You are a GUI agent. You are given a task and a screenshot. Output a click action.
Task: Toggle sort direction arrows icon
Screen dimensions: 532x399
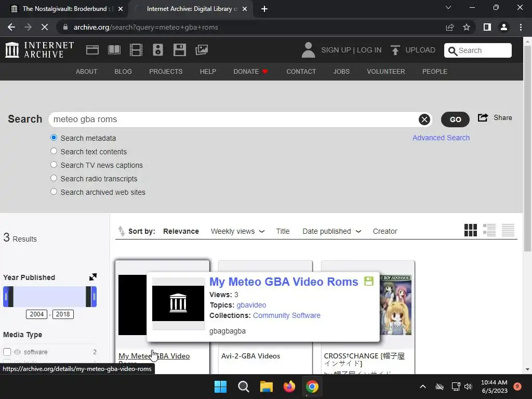coord(121,231)
